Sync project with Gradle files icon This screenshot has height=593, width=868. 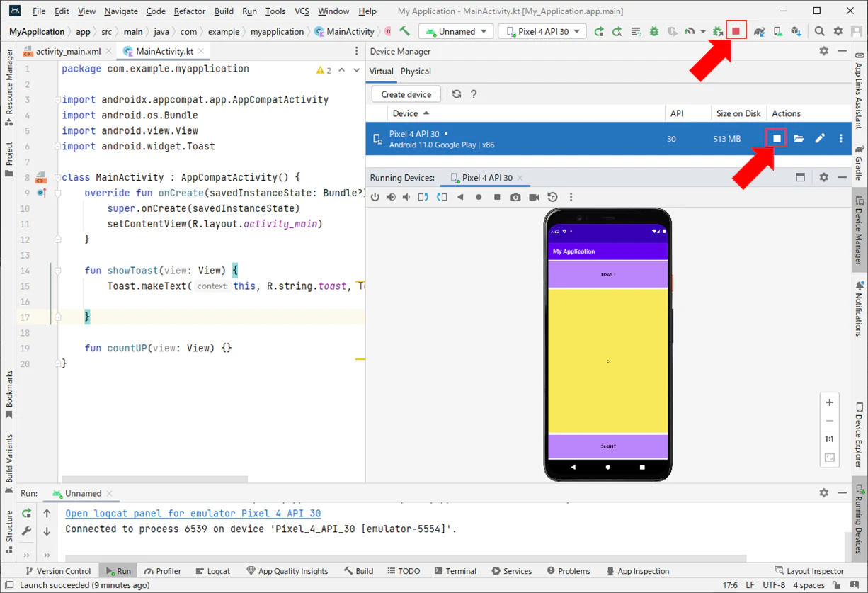tap(759, 31)
